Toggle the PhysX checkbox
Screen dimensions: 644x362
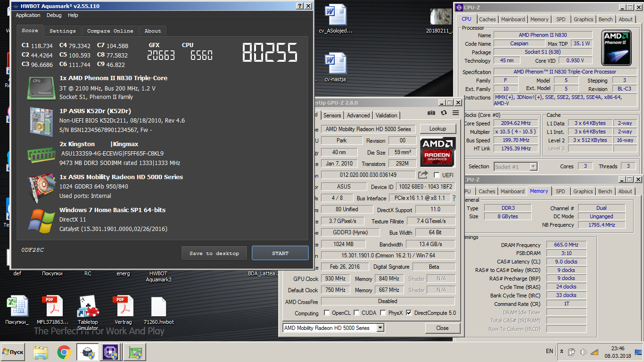383,313
